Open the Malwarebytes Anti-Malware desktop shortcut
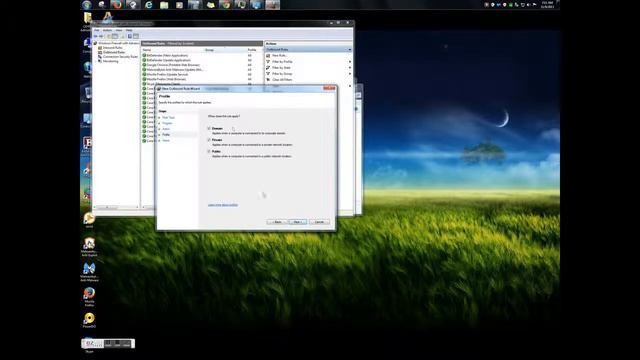Screen dimensions: 640x360 point(89,272)
